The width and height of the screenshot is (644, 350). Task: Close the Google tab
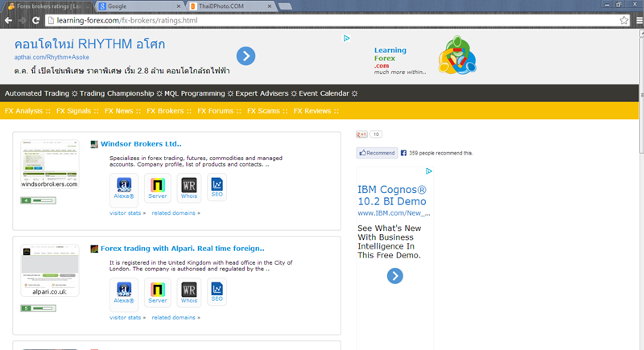[178, 6]
